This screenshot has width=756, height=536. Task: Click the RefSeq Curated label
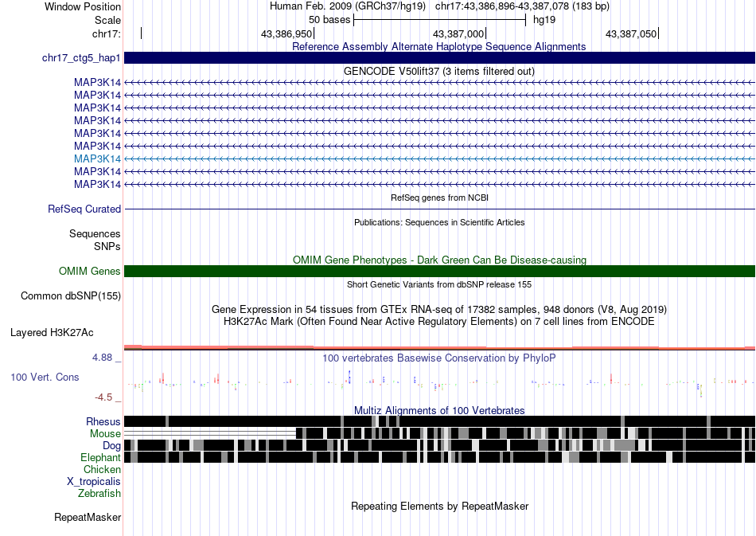click(84, 209)
